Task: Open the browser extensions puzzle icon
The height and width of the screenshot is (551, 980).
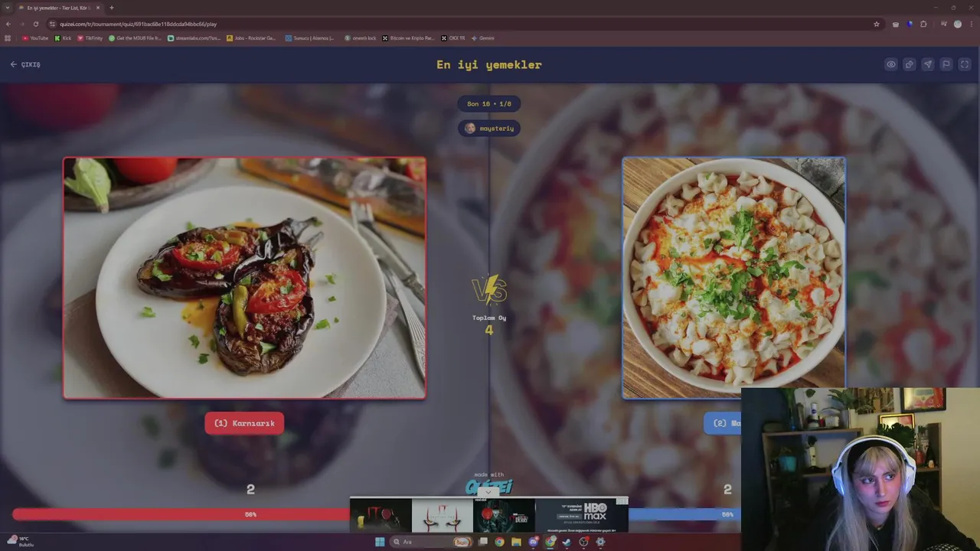Action: click(x=923, y=24)
